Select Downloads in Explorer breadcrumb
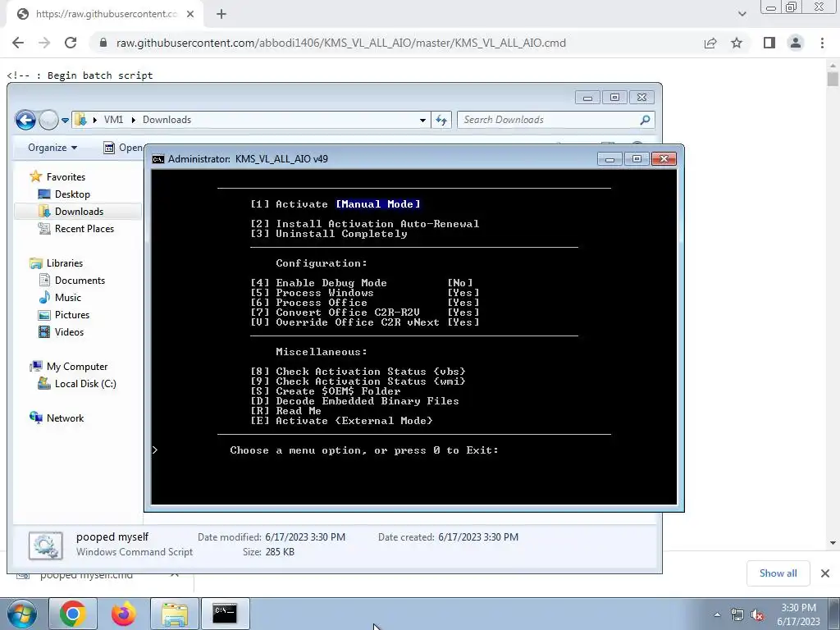This screenshot has width=840, height=630. point(167,120)
